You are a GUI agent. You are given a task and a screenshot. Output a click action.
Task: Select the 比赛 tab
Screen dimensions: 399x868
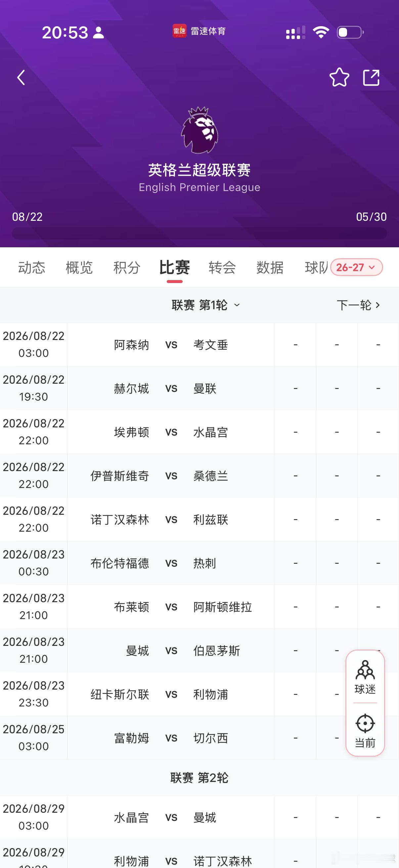coord(174,267)
